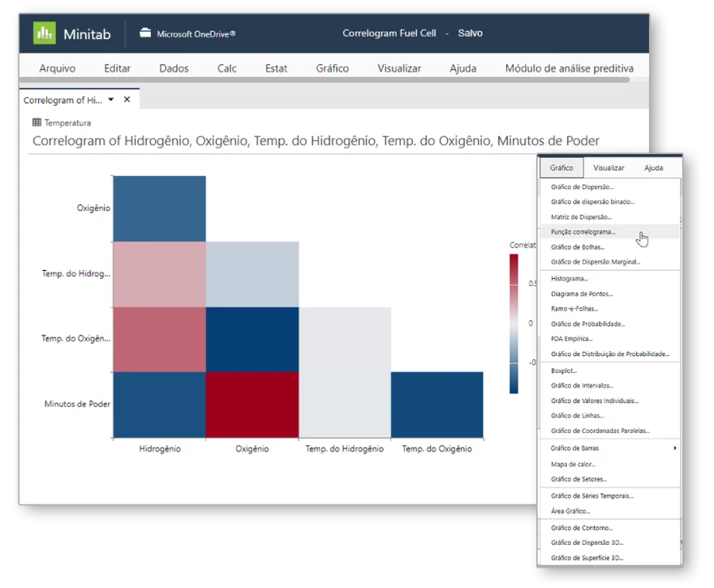The height and width of the screenshot is (588, 714).
Task: Click the Microsoft OneDrive label
Action: coord(196,34)
